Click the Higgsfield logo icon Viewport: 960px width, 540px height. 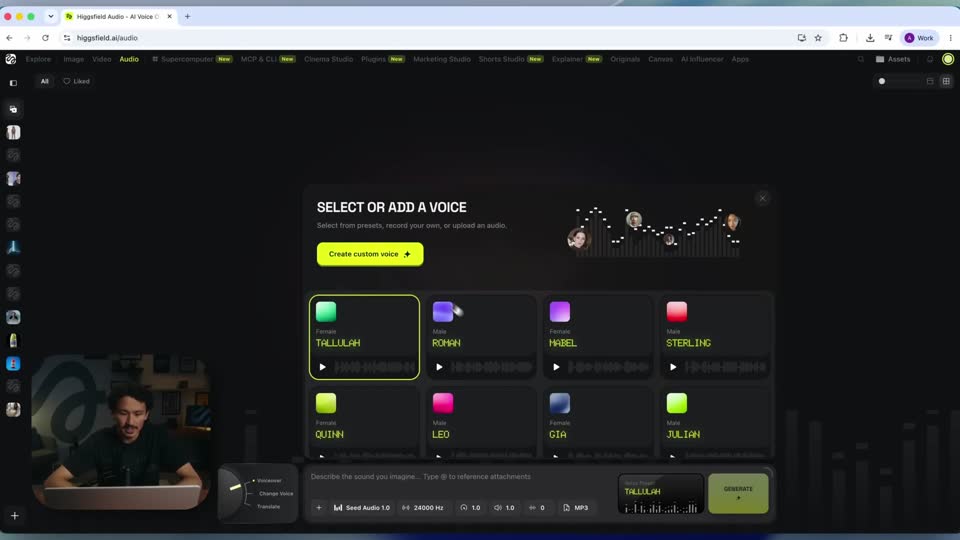[11, 59]
